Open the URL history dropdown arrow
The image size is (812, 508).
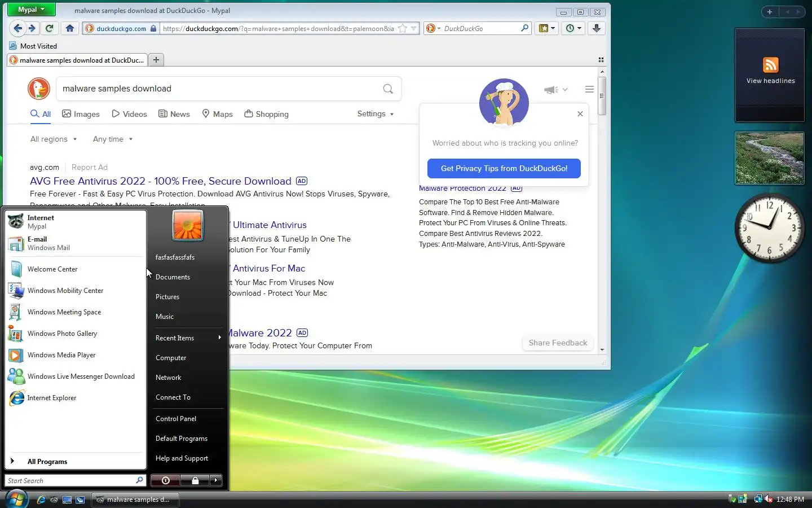pyautogui.click(x=413, y=28)
